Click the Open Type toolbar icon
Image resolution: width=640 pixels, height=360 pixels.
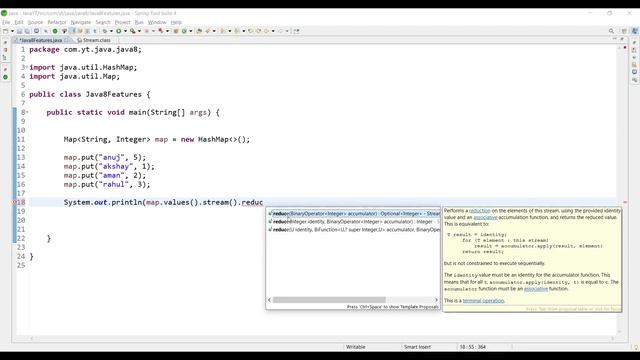(x=199, y=31)
